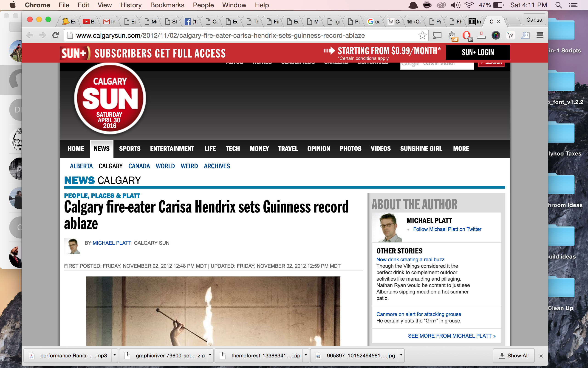Open the Cast screen extension icon

point(437,35)
